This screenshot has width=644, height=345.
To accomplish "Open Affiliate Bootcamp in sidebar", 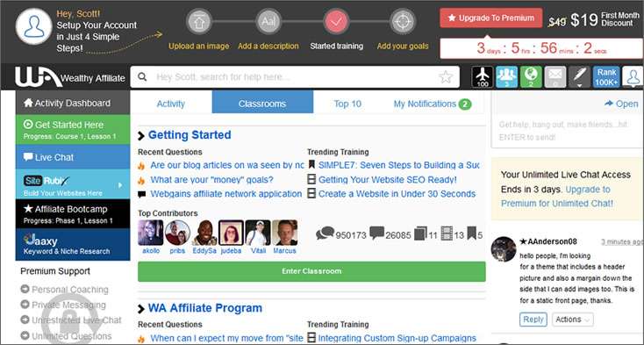I will (x=73, y=213).
